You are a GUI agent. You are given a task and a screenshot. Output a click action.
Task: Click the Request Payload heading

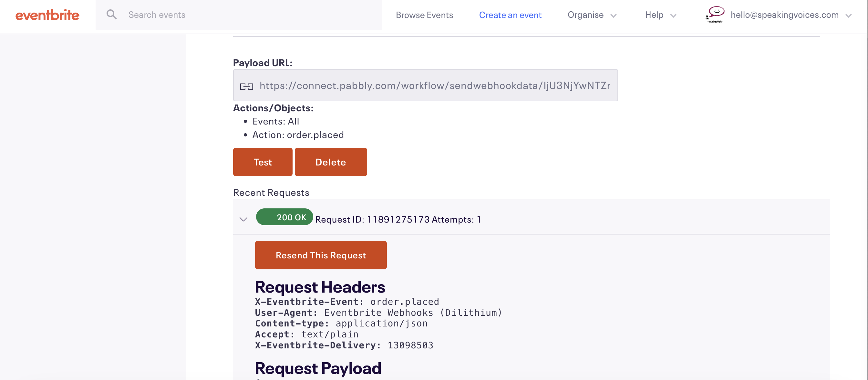[x=318, y=368]
